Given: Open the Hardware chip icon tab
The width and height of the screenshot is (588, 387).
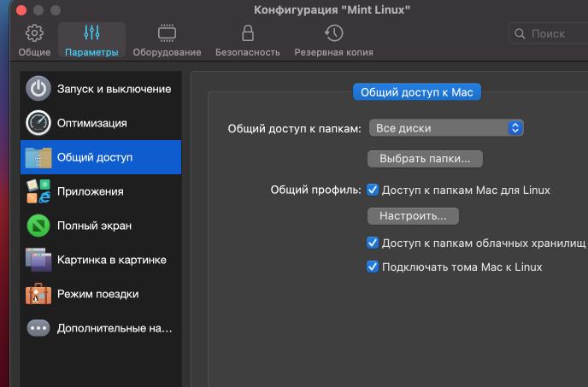Looking at the screenshot, I should point(168,34).
